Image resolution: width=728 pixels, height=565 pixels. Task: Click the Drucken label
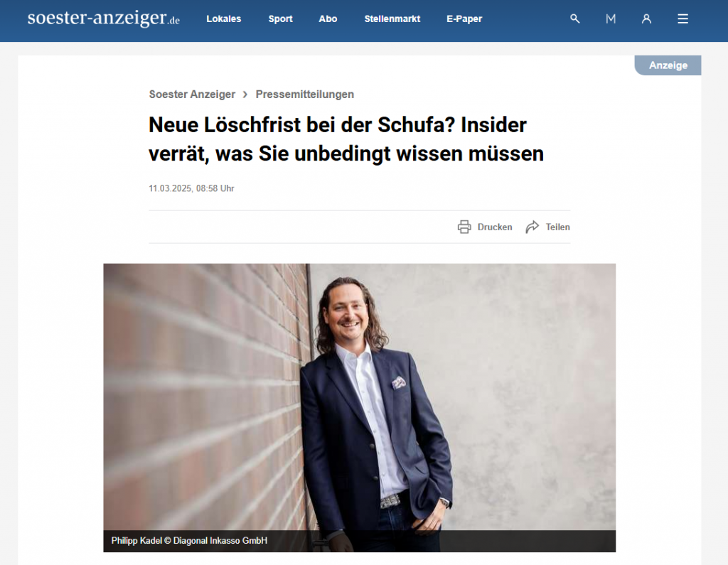click(495, 227)
